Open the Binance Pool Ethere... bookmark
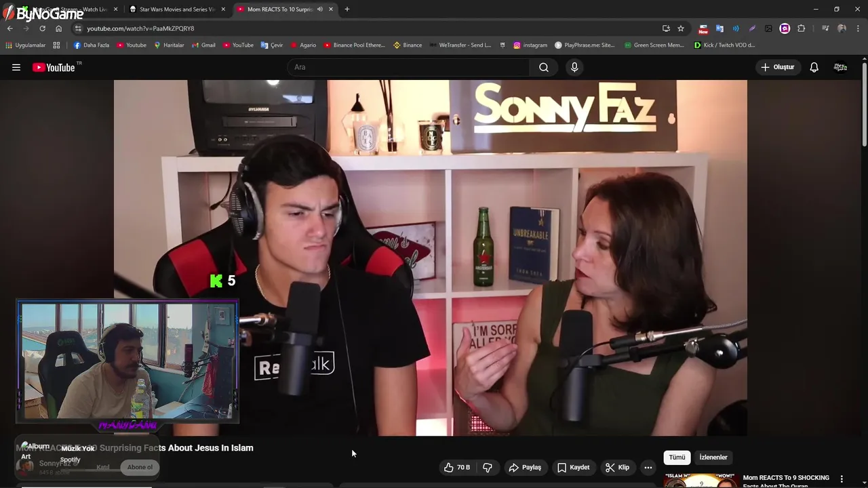The height and width of the screenshot is (488, 868). click(x=354, y=45)
